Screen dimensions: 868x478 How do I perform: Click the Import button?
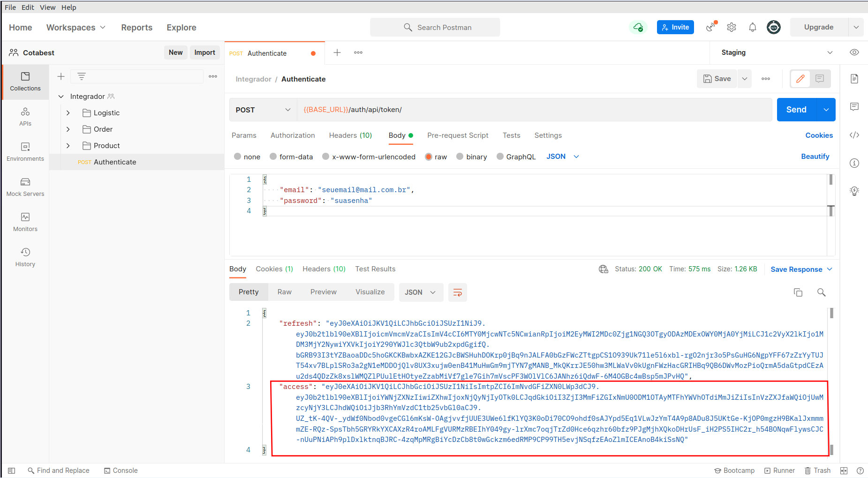click(x=204, y=52)
